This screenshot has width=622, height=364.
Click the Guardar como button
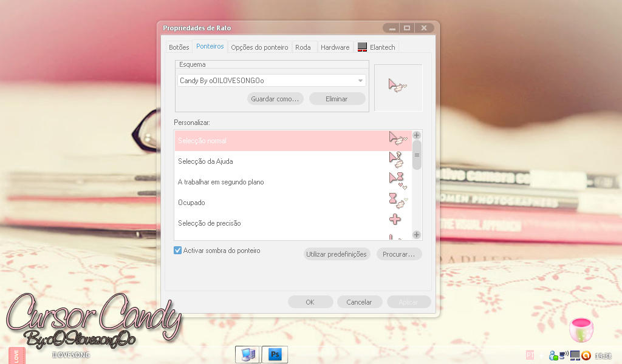click(x=275, y=99)
